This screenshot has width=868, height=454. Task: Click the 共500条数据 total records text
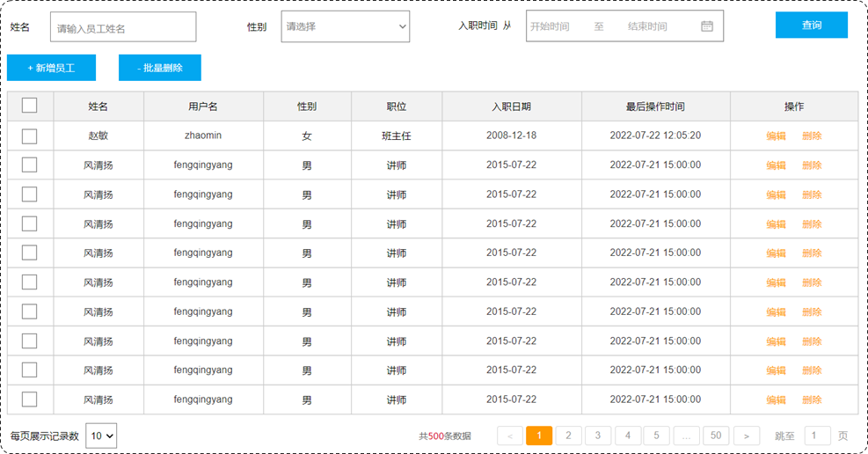[x=444, y=436]
